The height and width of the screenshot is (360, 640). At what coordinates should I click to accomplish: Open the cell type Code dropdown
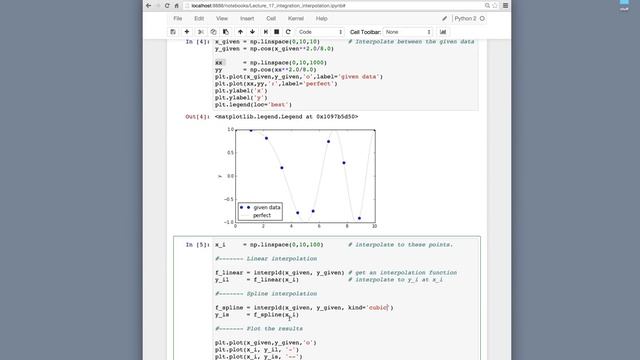tap(320, 32)
